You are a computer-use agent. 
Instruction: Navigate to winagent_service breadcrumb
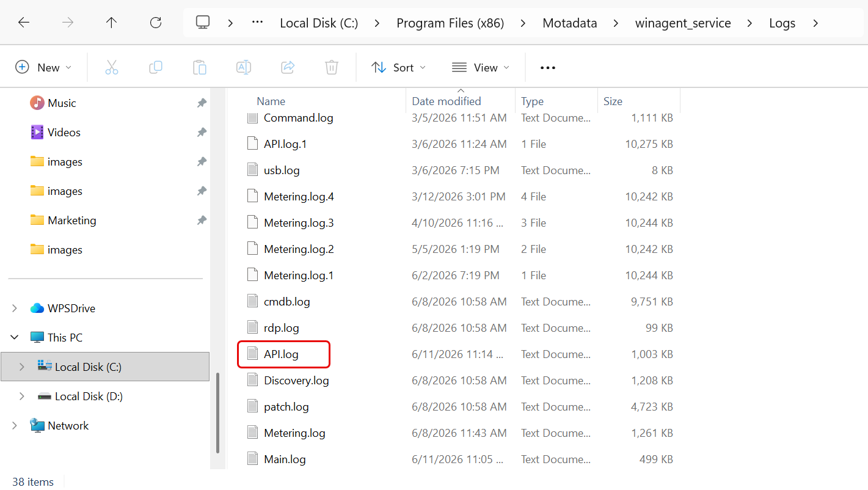tap(683, 23)
